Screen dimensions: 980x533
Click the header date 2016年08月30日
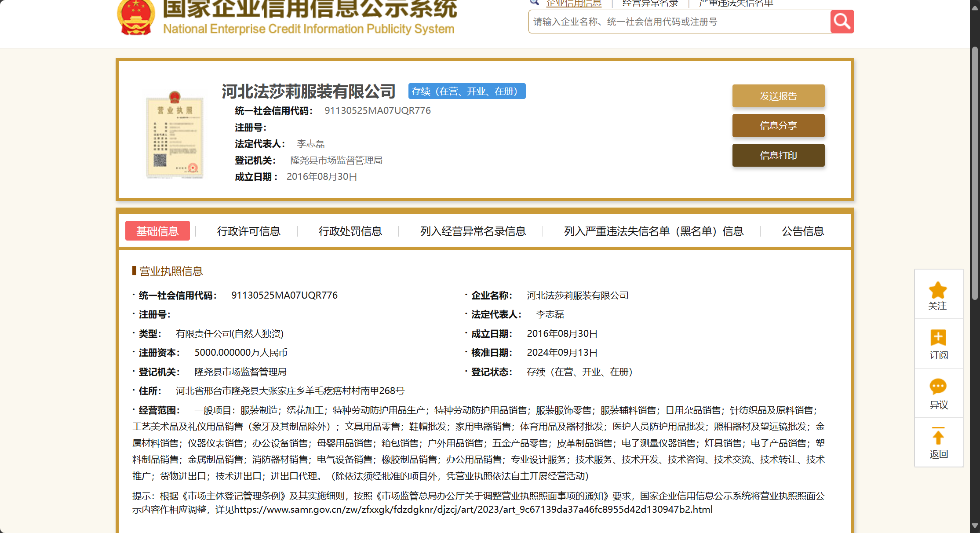322,177
